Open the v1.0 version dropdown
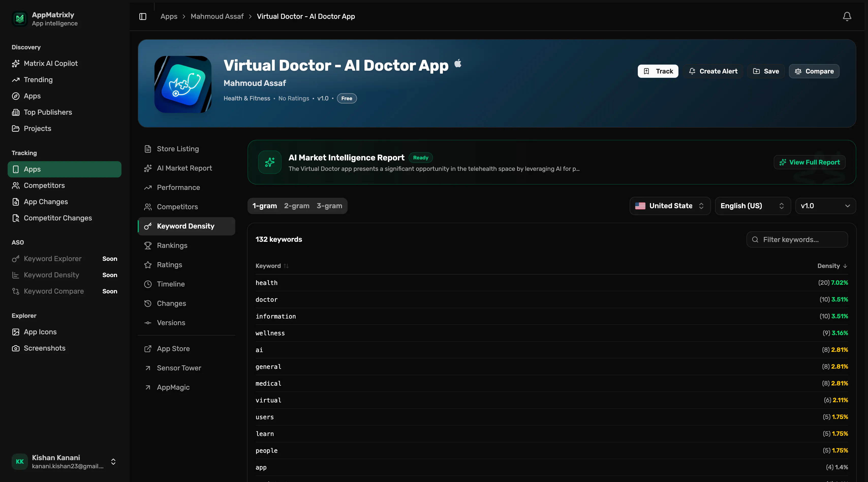The height and width of the screenshot is (482, 868). [825, 206]
